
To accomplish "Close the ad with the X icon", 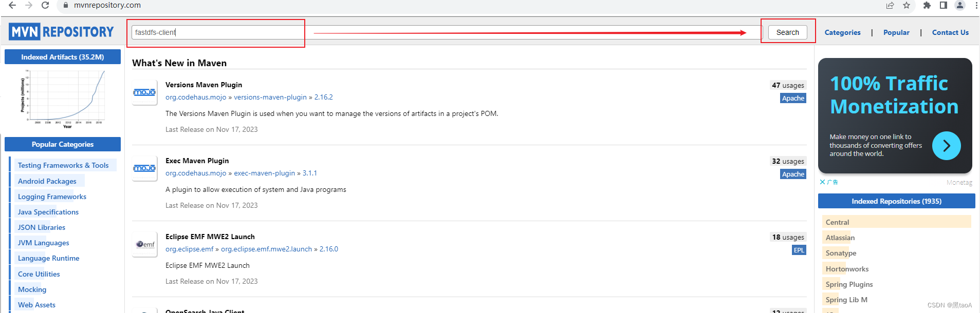I will [x=823, y=182].
